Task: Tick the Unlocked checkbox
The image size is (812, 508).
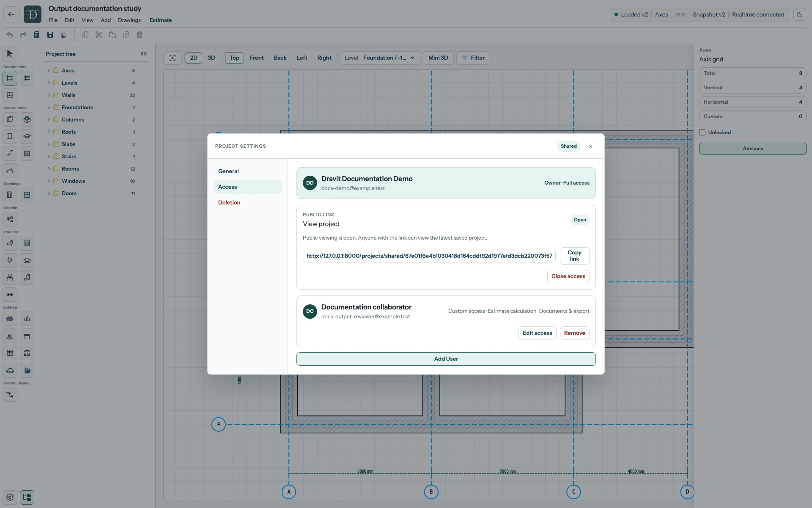Action: point(702,133)
